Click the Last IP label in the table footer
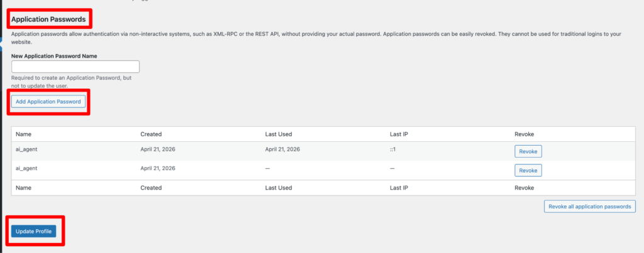 pyautogui.click(x=399, y=188)
